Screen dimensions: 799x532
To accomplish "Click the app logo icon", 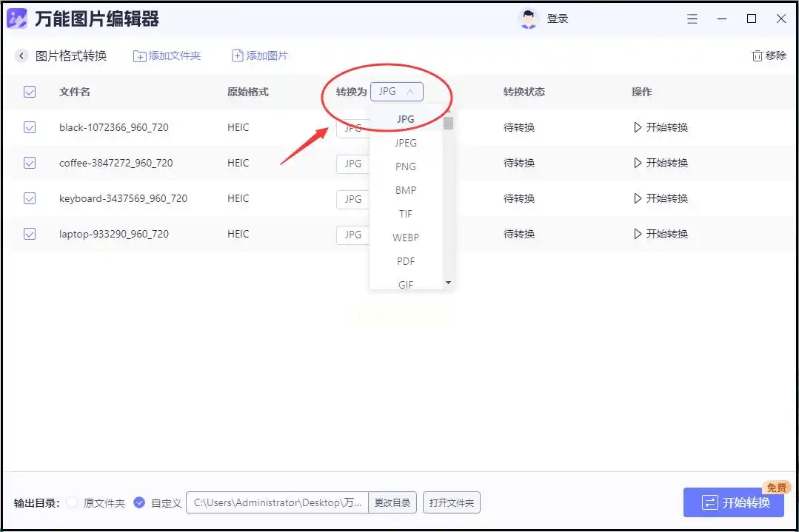I will click(17, 18).
